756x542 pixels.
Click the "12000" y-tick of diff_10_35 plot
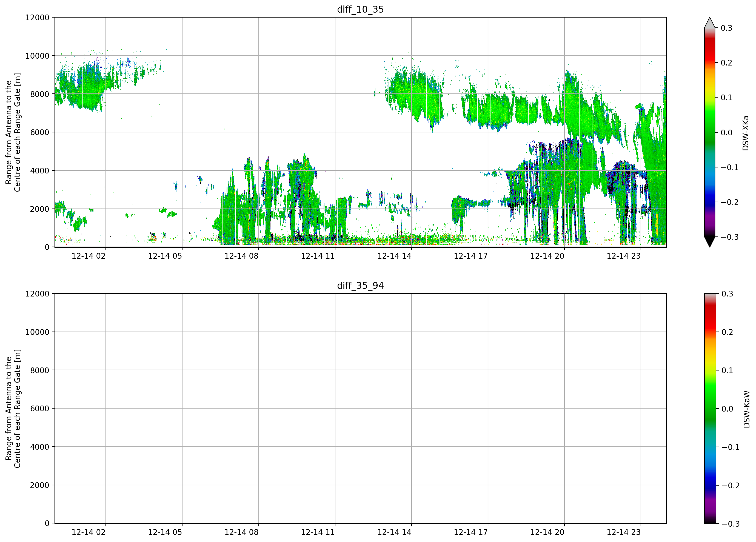coord(37,17)
